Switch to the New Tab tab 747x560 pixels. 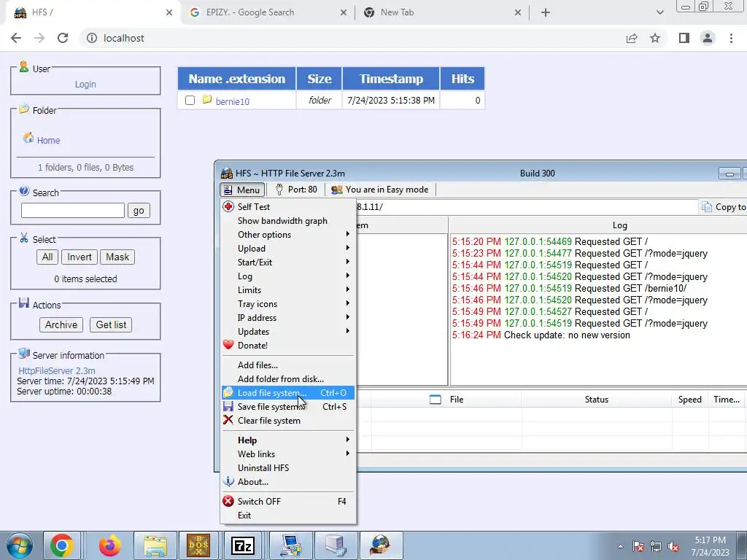442,12
